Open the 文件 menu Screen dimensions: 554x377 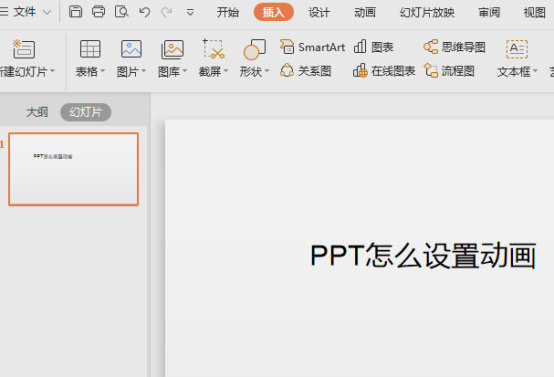pos(24,12)
